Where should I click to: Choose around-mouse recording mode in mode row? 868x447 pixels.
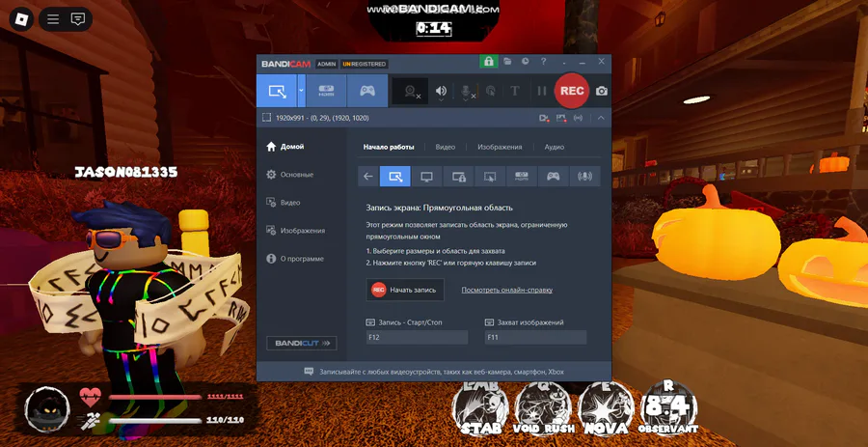(490, 176)
